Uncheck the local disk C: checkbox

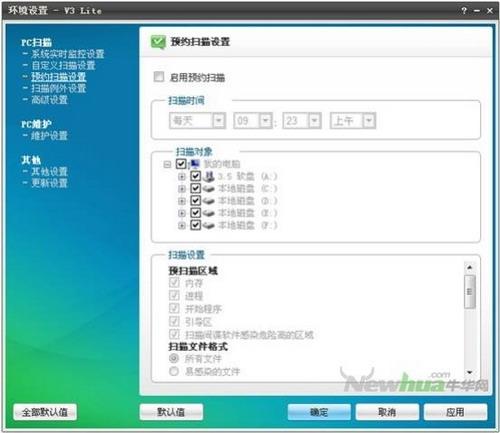click(196, 188)
